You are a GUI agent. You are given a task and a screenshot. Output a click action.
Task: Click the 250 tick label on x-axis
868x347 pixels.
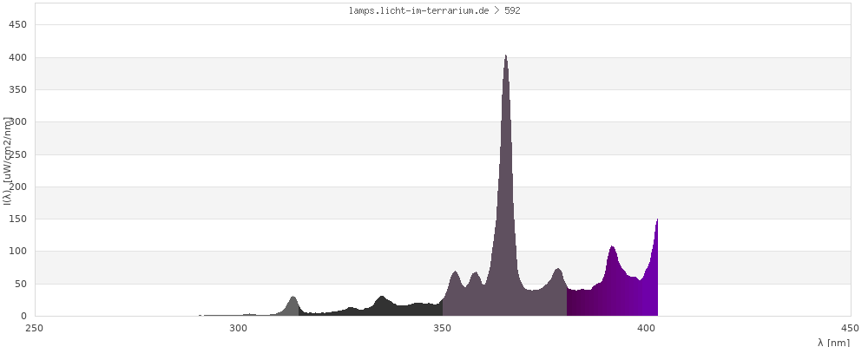pos(35,328)
